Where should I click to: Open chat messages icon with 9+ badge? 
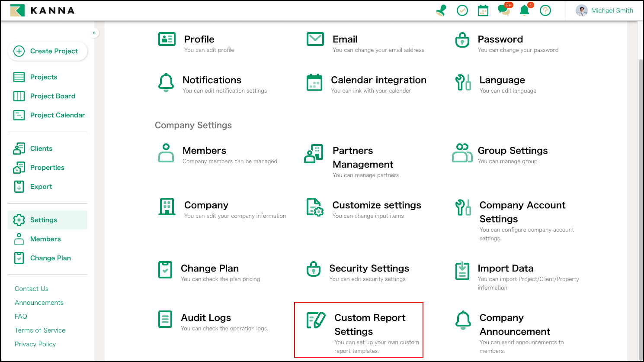coord(503,10)
